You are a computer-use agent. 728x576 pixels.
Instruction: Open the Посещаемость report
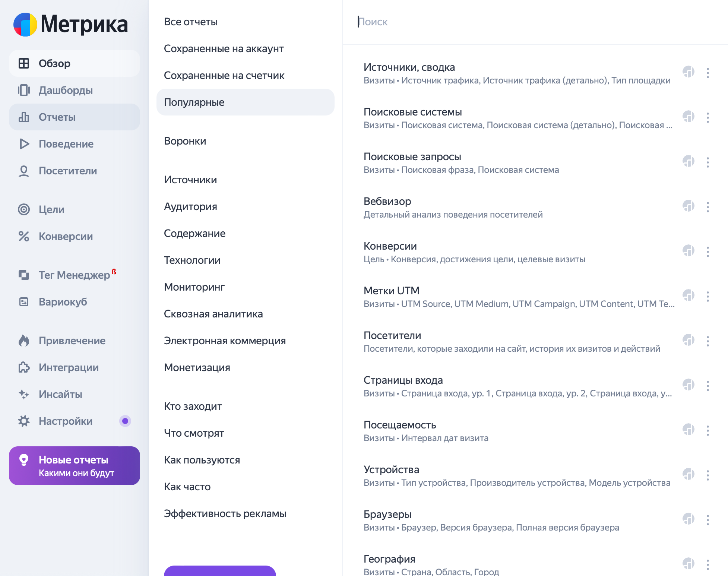click(x=399, y=425)
